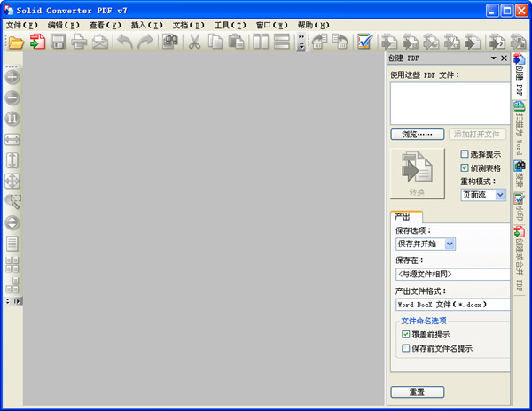Click the convert PDF icon beside open folder

coord(37,43)
